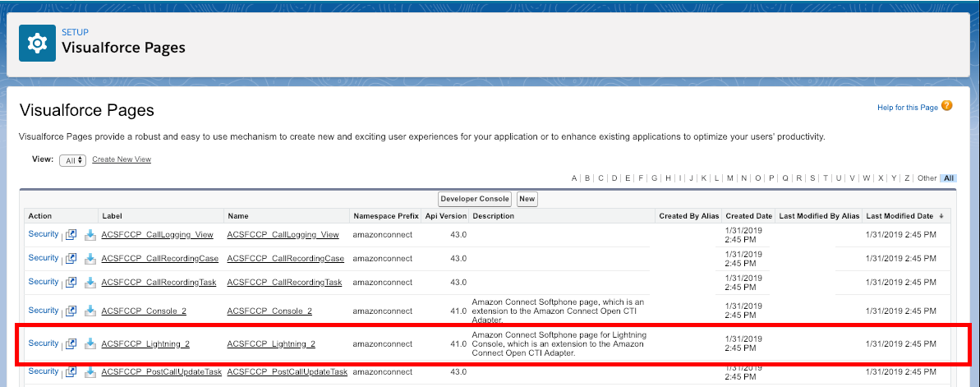Screen dimensions: 980x387
Task: Sort by Api Version column header
Action: click(x=446, y=216)
